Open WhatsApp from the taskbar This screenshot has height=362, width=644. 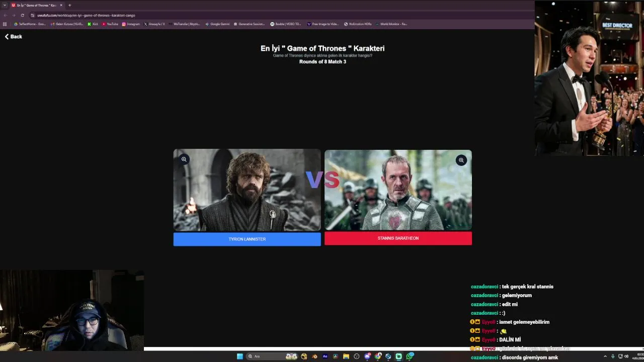[x=410, y=356]
